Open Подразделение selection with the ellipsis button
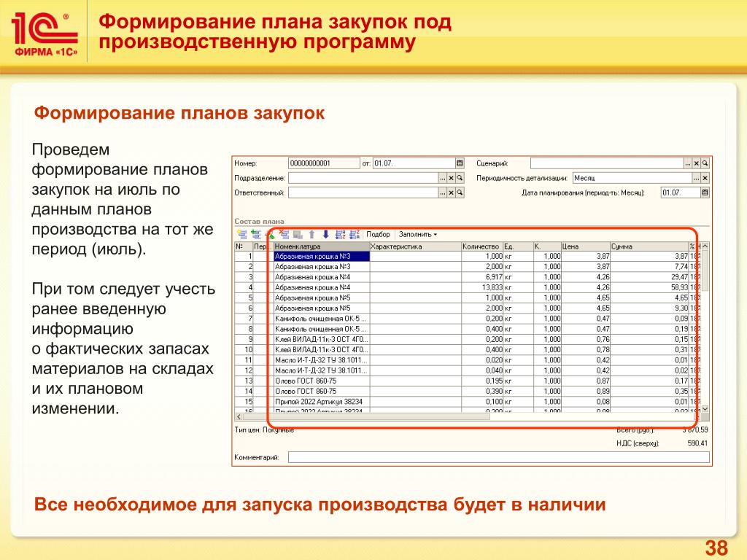The width and height of the screenshot is (747, 560). (x=443, y=178)
